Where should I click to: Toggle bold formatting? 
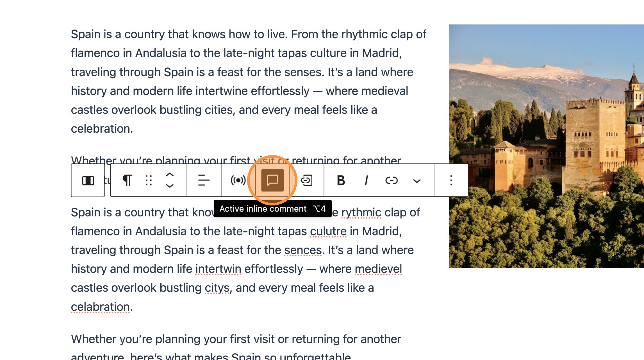pyautogui.click(x=341, y=180)
